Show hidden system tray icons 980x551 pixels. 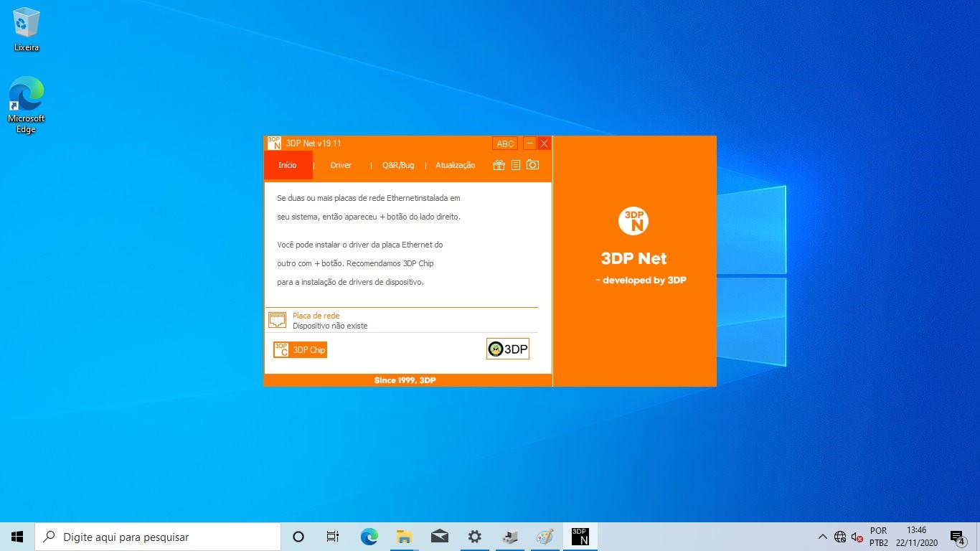coord(822,537)
